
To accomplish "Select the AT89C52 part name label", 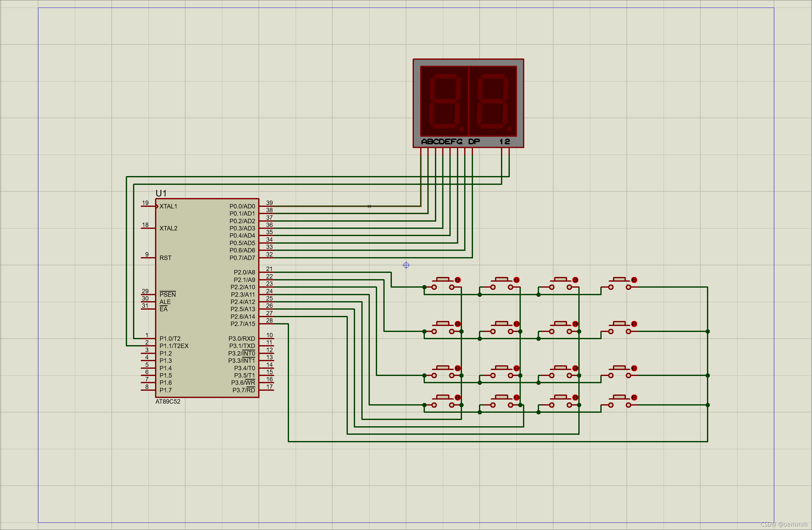I will (x=168, y=401).
